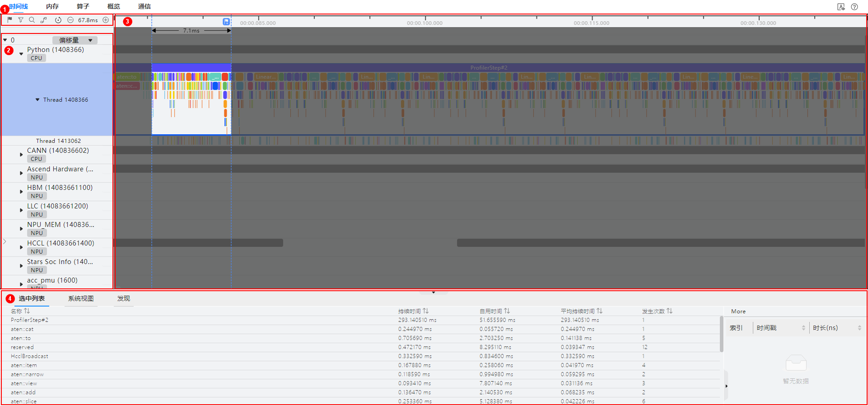Collapse the Python (1408366) process group
This screenshot has height=406, width=868.
tap(21, 54)
